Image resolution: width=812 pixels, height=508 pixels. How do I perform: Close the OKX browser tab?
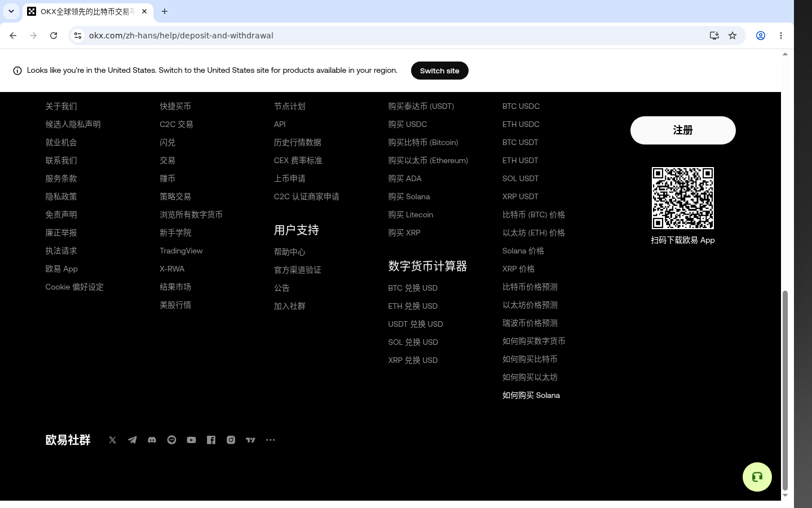pyautogui.click(x=144, y=11)
